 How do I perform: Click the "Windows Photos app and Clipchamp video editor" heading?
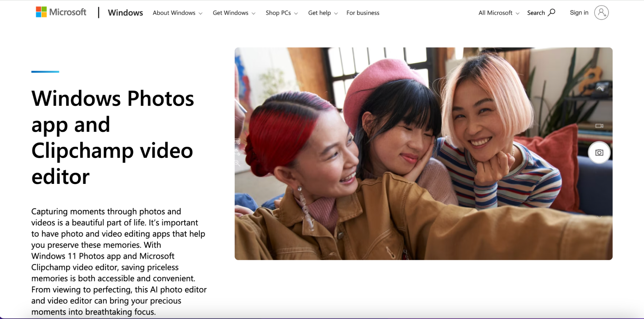click(113, 137)
